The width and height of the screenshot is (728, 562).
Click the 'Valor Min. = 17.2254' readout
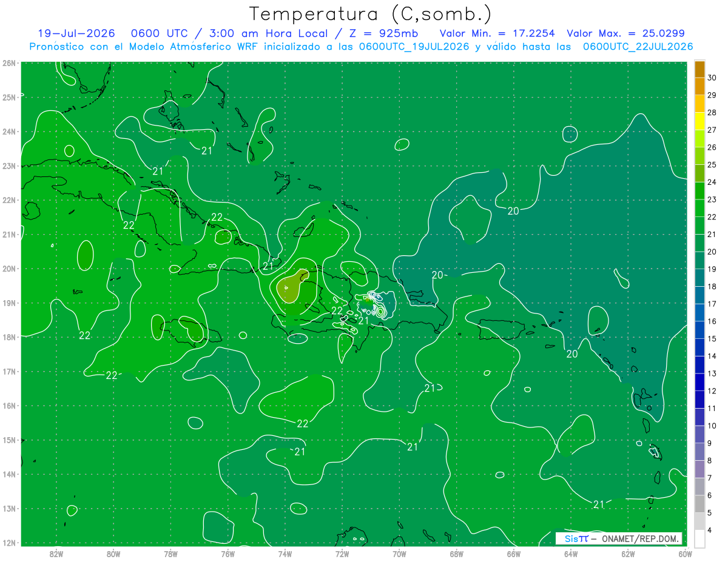[x=497, y=33]
